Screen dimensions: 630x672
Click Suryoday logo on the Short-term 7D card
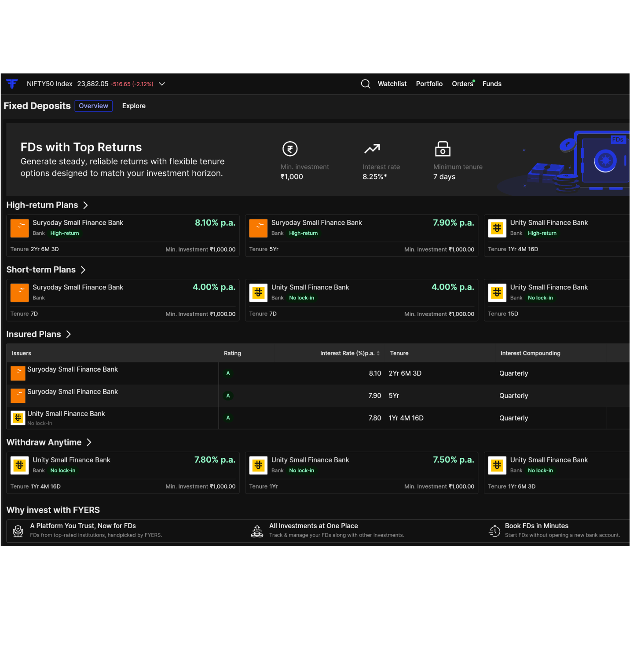point(20,292)
